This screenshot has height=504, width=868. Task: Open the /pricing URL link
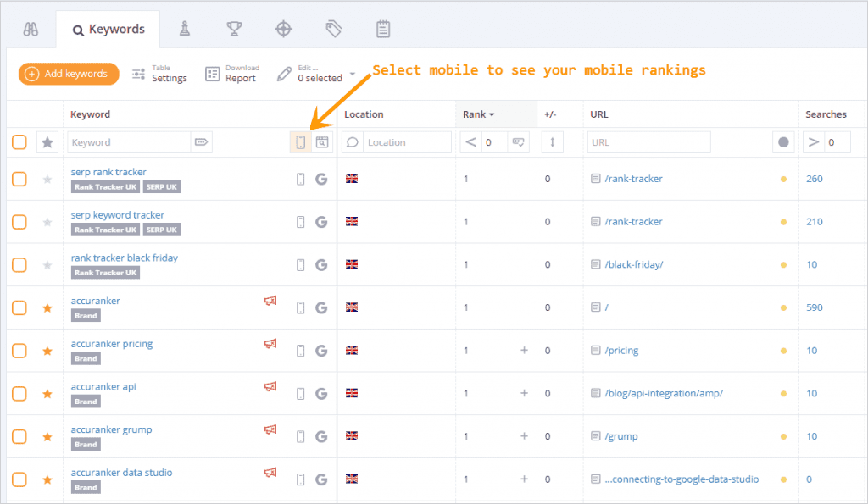click(x=621, y=351)
